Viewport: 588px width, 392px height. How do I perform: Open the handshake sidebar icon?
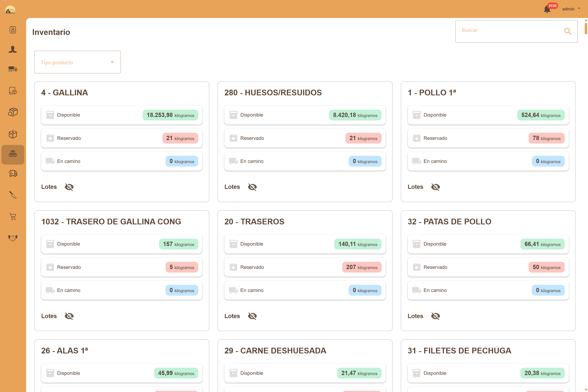(x=13, y=238)
